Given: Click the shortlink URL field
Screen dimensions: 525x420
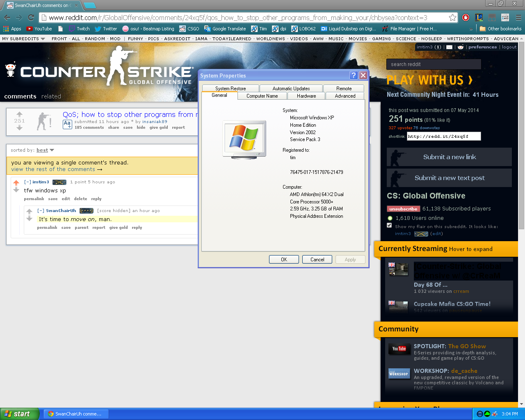Looking at the screenshot, I should click(444, 136).
